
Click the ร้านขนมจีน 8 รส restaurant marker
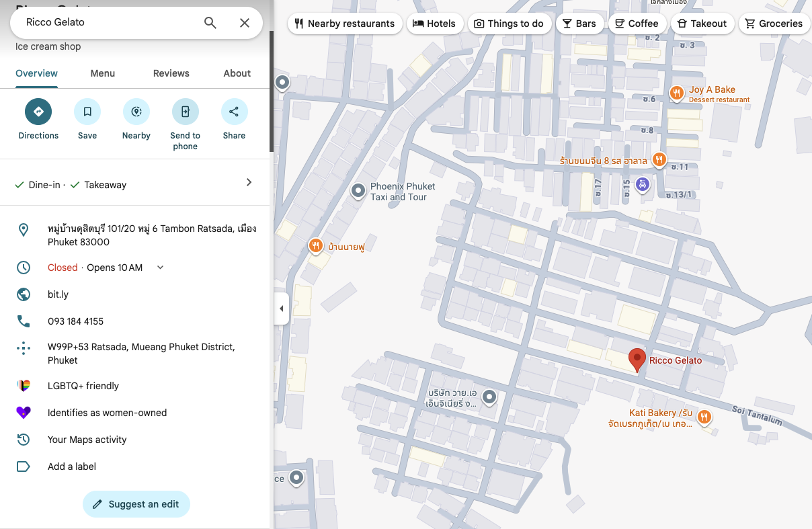(659, 159)
